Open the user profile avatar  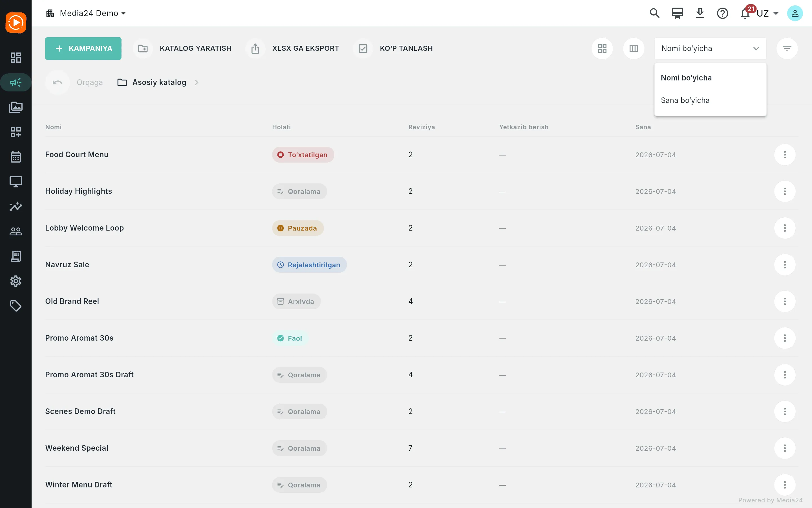click(x=795, y=13)
